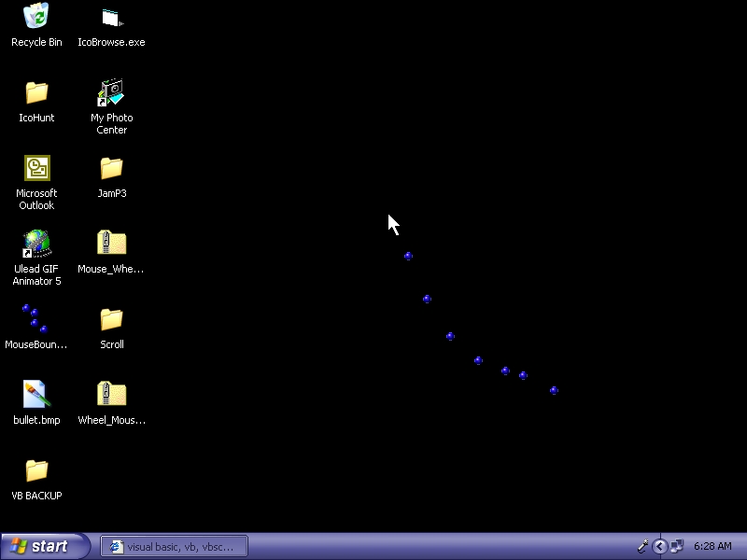The width and height of the screenshot is (747, 560).
Task: Click the JamP3 folder icon
Action: [111, 168]
